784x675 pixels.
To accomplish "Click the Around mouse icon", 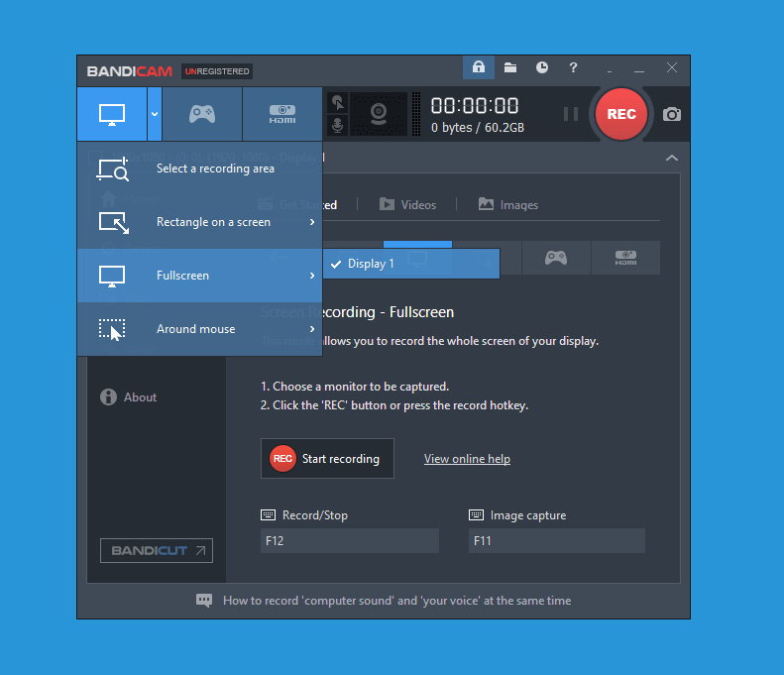I will tap(112, 329).
